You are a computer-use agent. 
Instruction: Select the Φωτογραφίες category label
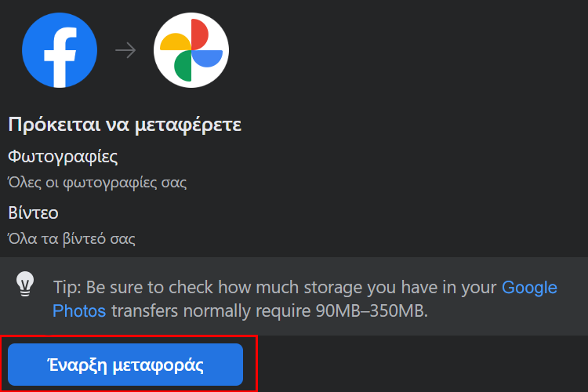63,157
